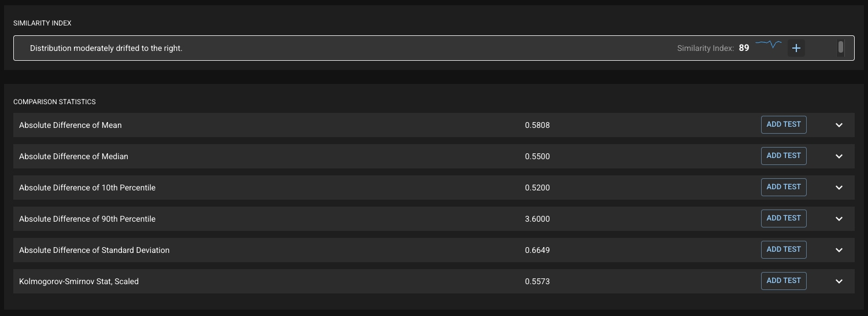Select the Kolmogorov-Smirnov Stat, Scaled label
The width and height of the screenshot is (868, 316).
[x=79, y=281]
